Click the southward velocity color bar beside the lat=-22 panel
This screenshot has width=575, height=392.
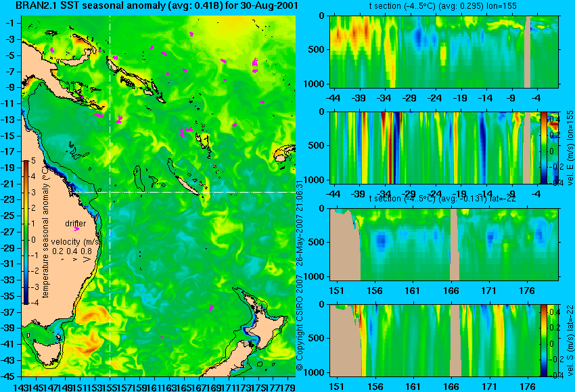pos(543,341)
